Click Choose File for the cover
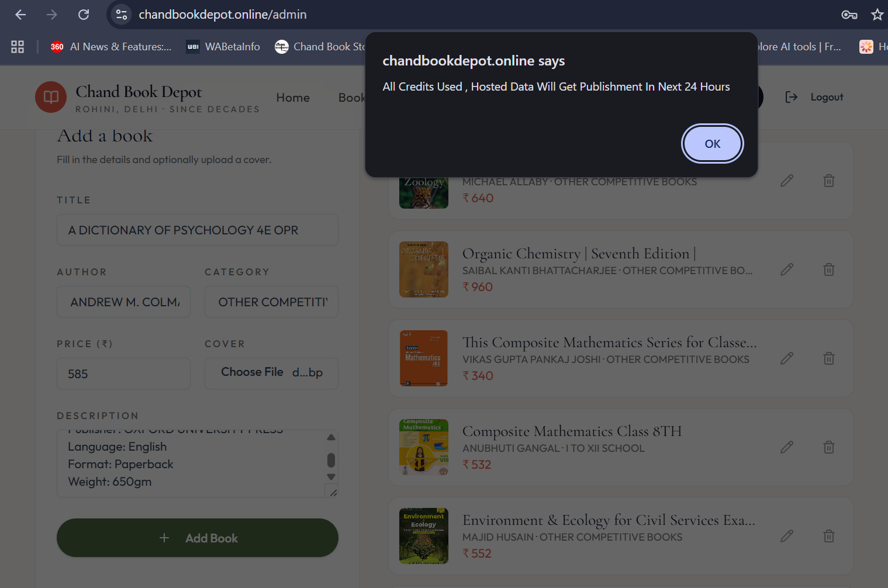 pos(252,372)
